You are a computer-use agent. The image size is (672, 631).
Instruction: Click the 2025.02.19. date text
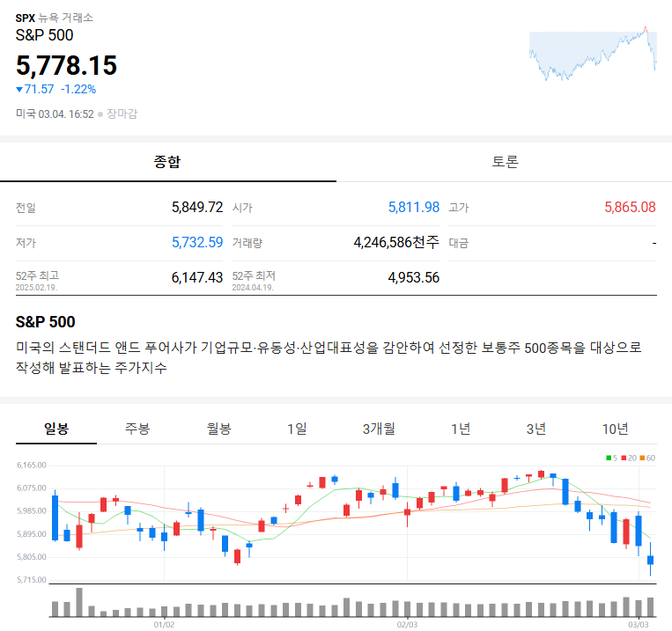36,288
